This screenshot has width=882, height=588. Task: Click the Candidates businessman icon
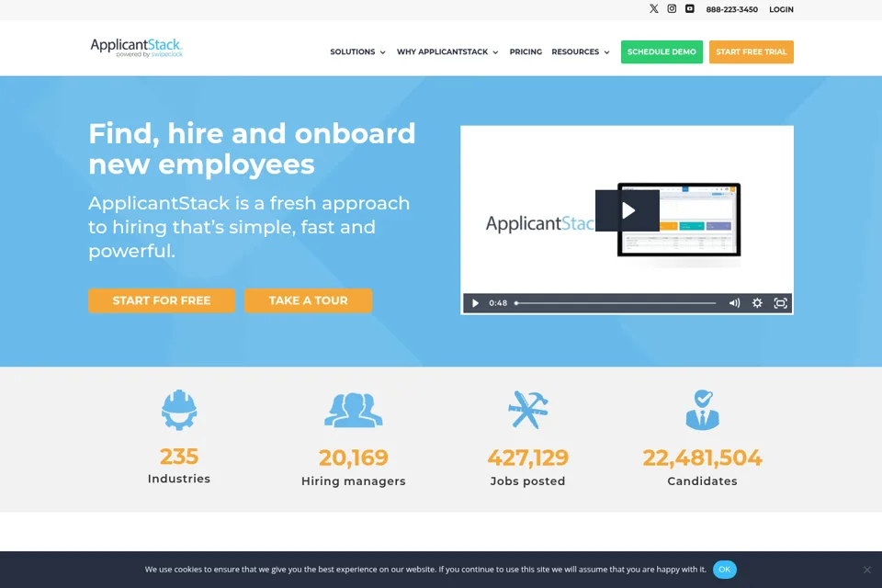(703, 410)
